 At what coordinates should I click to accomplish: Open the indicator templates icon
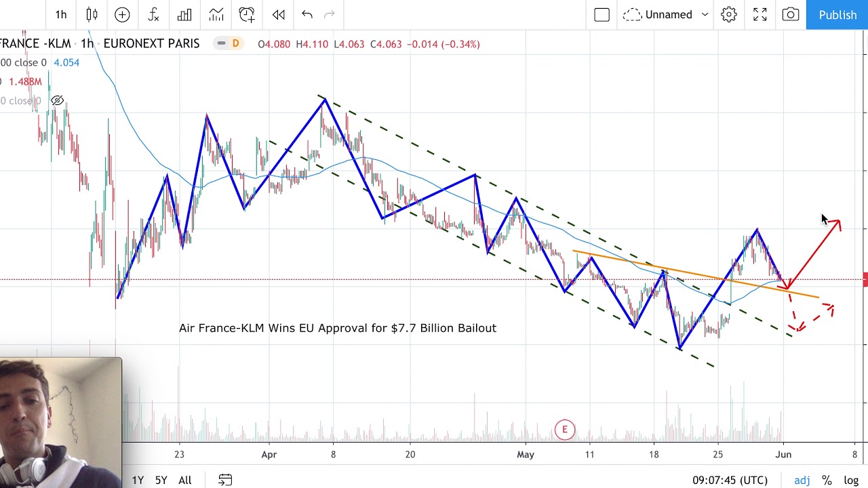click(x=216, y=14)
